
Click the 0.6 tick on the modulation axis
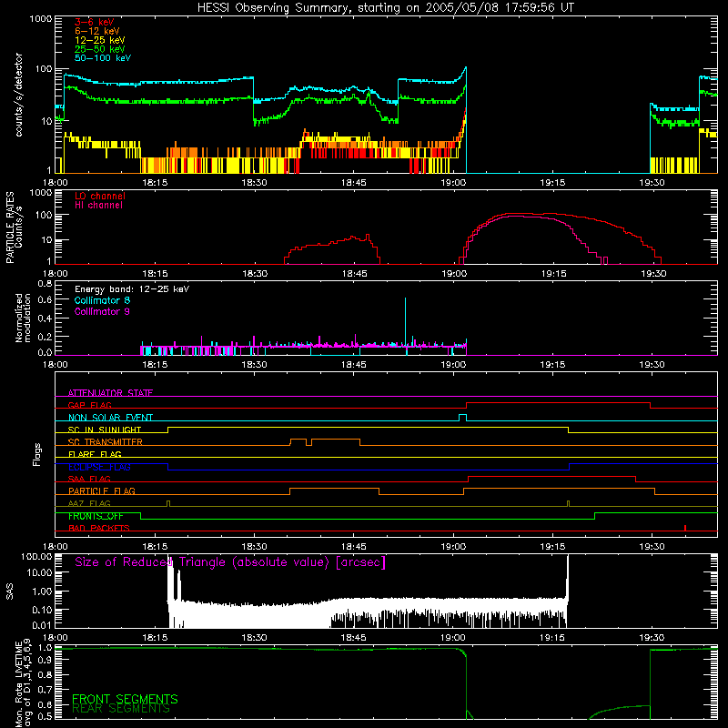tap(45, 300)
